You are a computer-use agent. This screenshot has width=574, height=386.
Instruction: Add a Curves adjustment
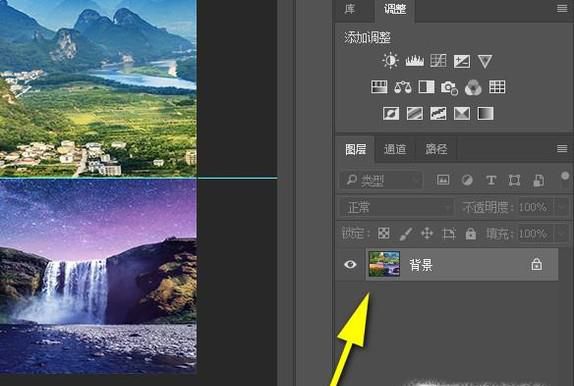point(438,61)
